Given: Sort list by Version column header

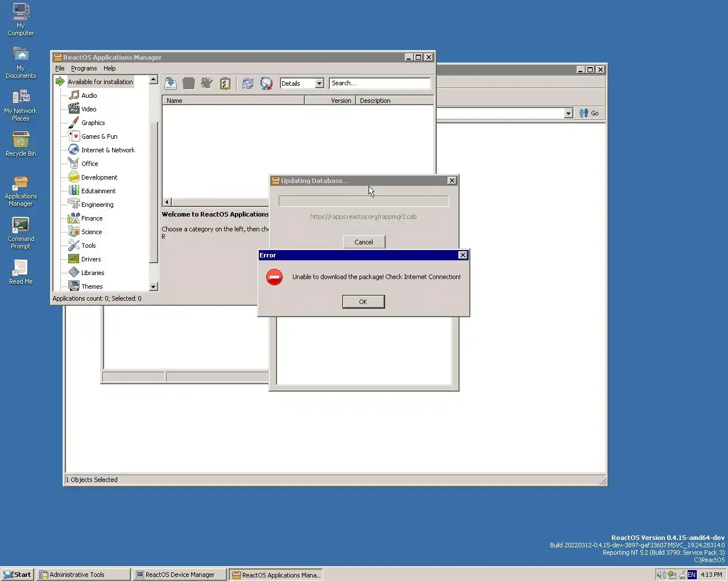Looking at the screenshot, I should click(330, 101).
